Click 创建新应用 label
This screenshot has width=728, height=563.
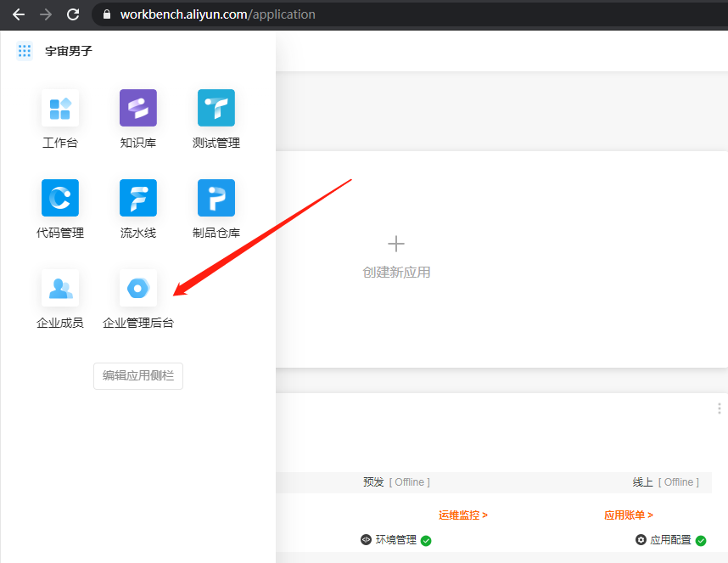(396, 273)
